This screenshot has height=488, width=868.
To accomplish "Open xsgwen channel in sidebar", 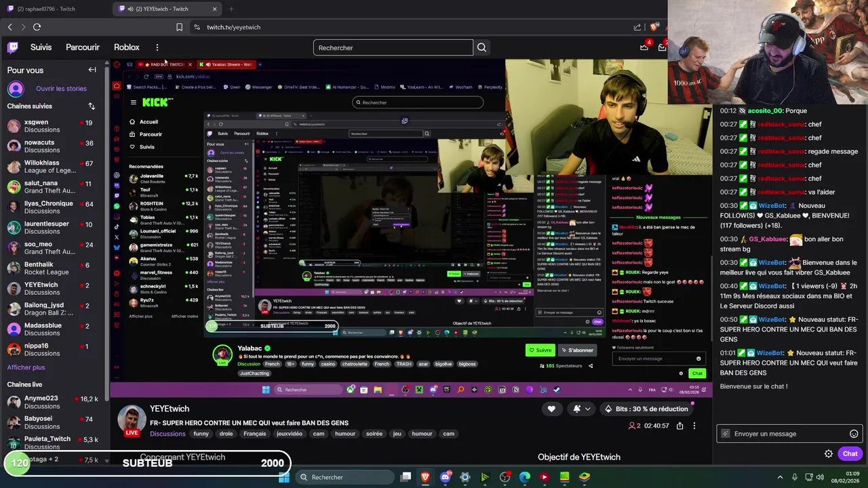I will tap(54, 126).
